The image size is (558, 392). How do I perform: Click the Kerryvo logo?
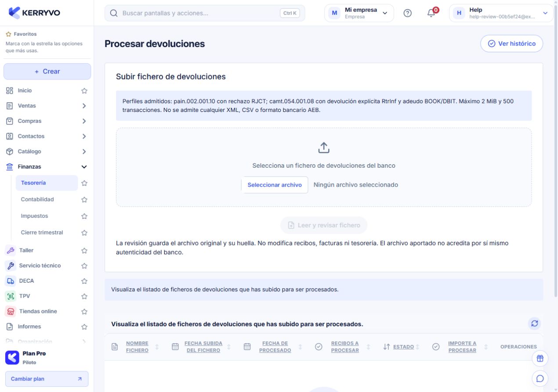click(x=34, y=13)
